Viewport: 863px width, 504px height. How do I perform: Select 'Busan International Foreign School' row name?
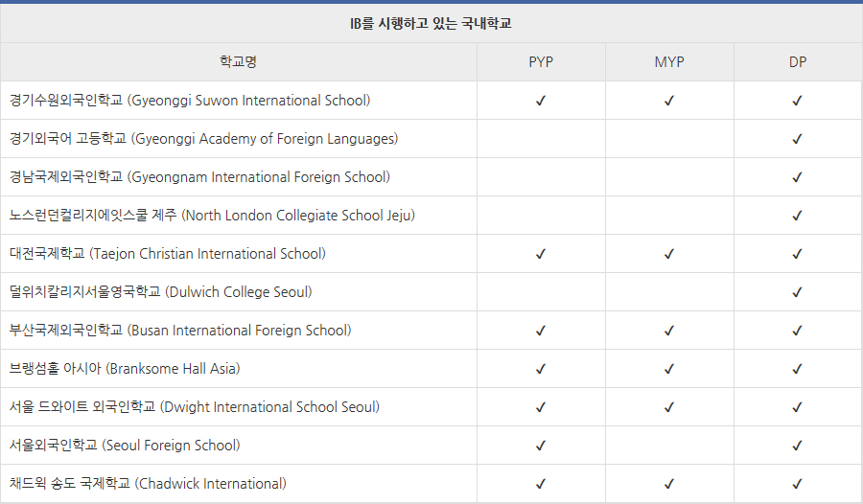coord(180,331)
